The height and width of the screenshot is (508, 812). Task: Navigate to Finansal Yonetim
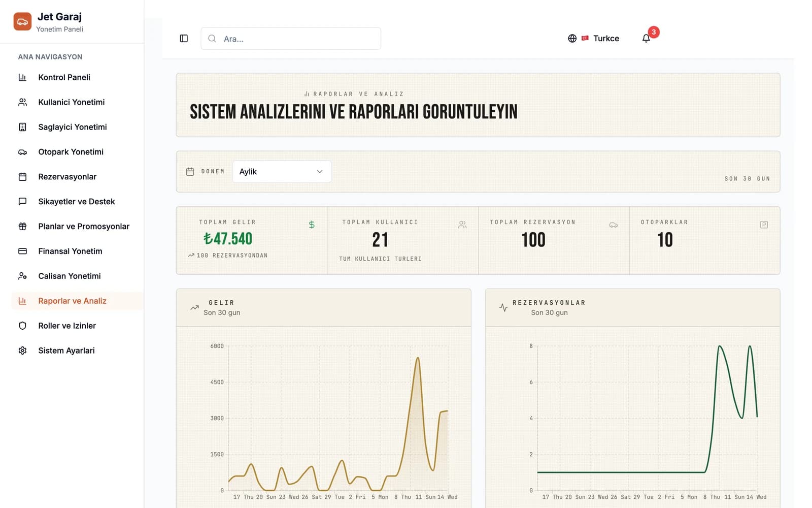(77, 251)
